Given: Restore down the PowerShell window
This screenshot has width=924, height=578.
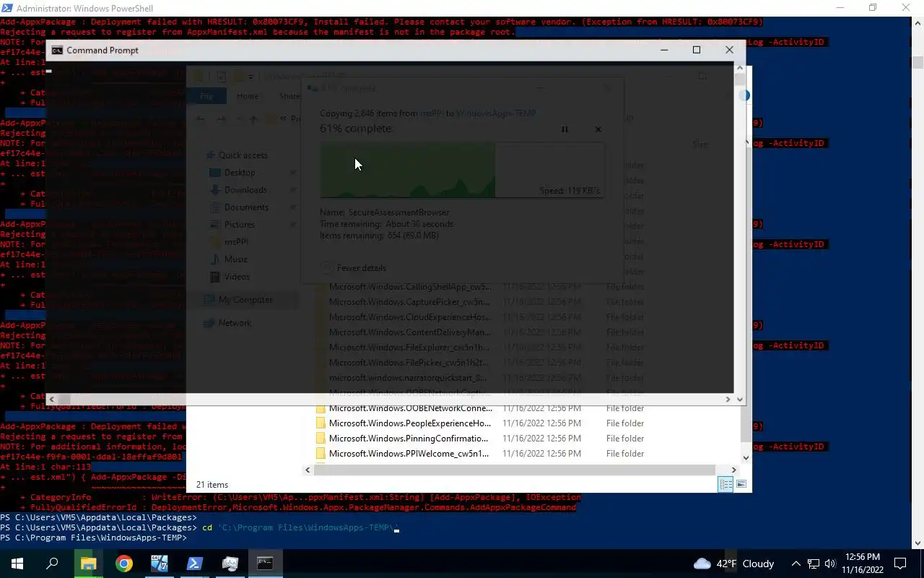Looking at the screenshot, I should coord(873,8).
